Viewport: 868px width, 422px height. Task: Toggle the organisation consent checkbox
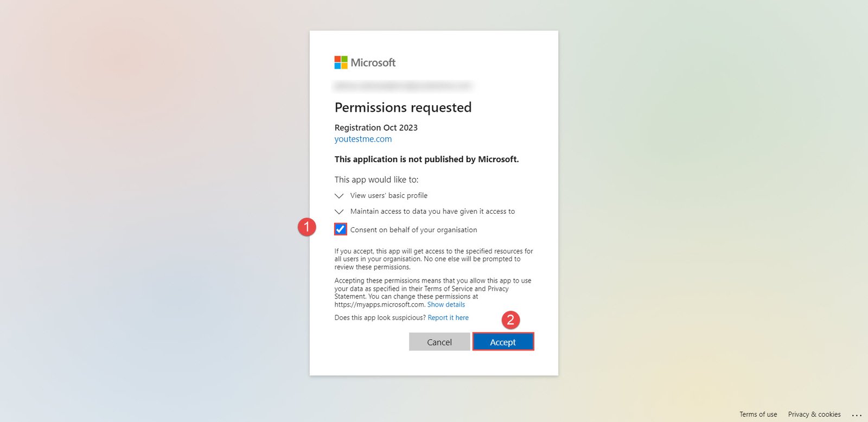tap(340, 229)
